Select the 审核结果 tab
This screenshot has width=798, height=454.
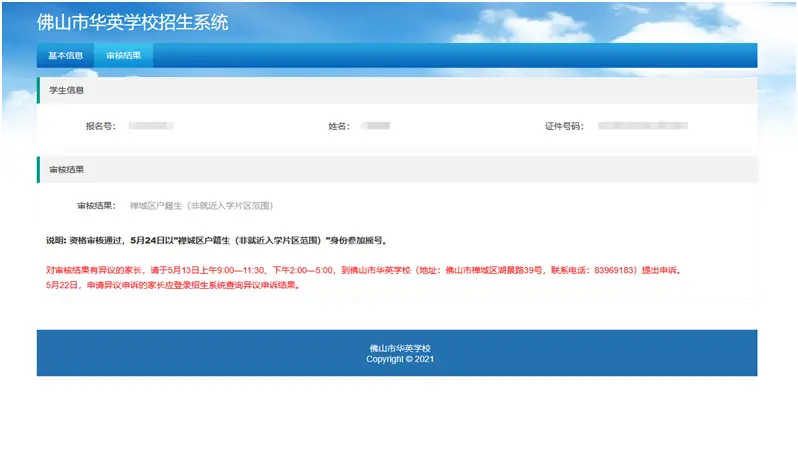click(123, 55)
